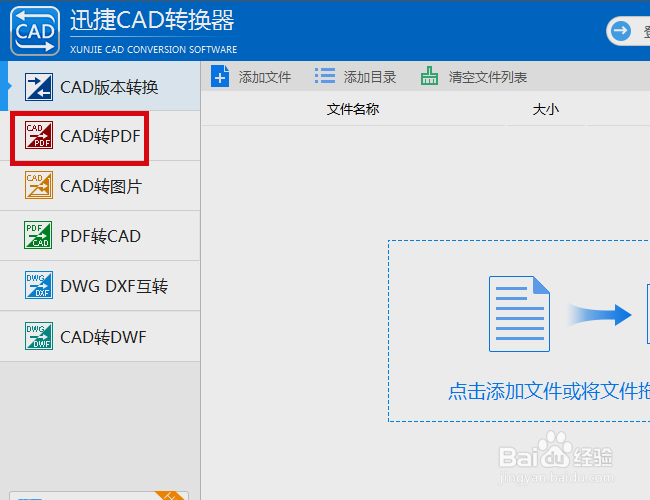
Task: Switch to CAD转PDF mode
Action: (100, 136)
